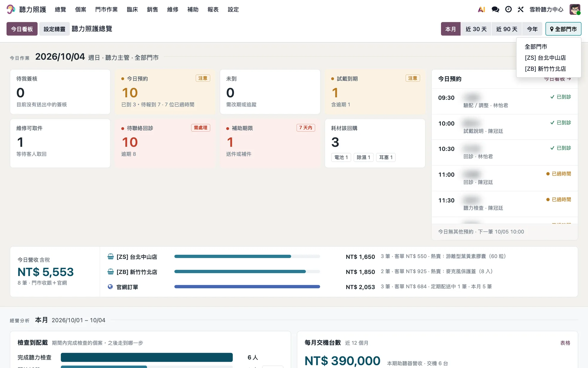Open the 待聯絡回診 card

tap(165, 143)
